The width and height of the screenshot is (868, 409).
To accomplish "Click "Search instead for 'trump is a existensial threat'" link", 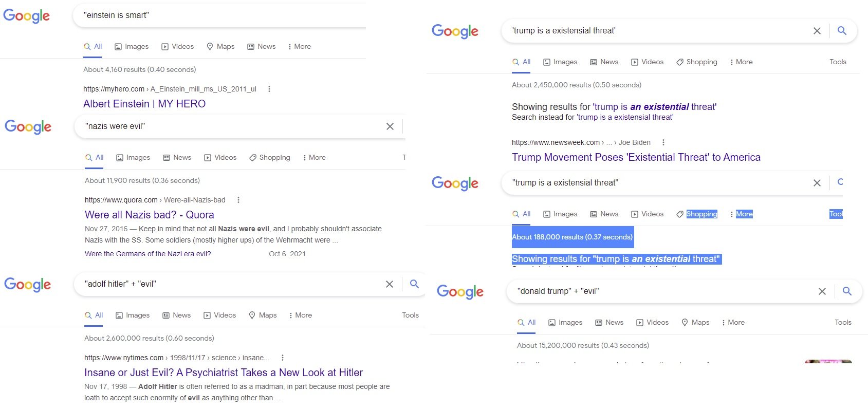I will (625, 117).
